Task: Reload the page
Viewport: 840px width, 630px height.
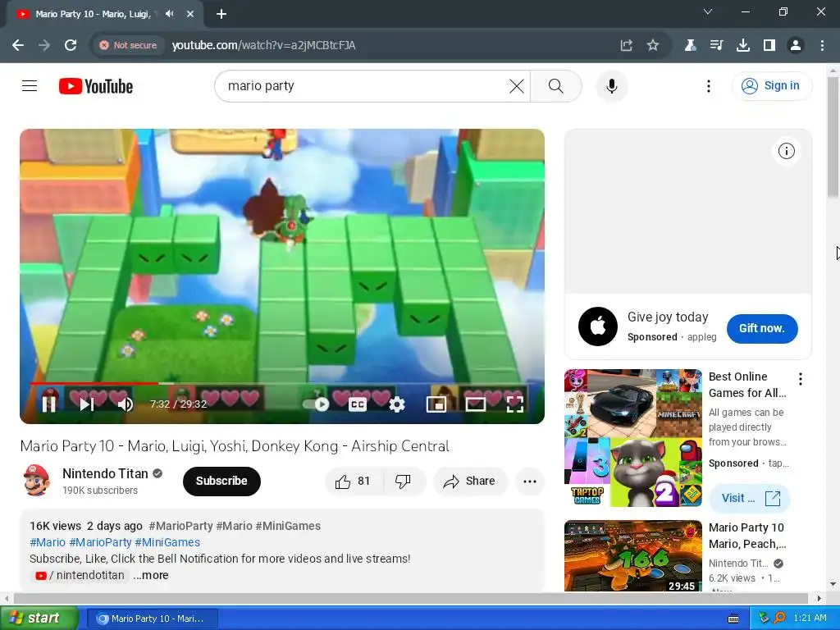Action: [x=71, y=45]
